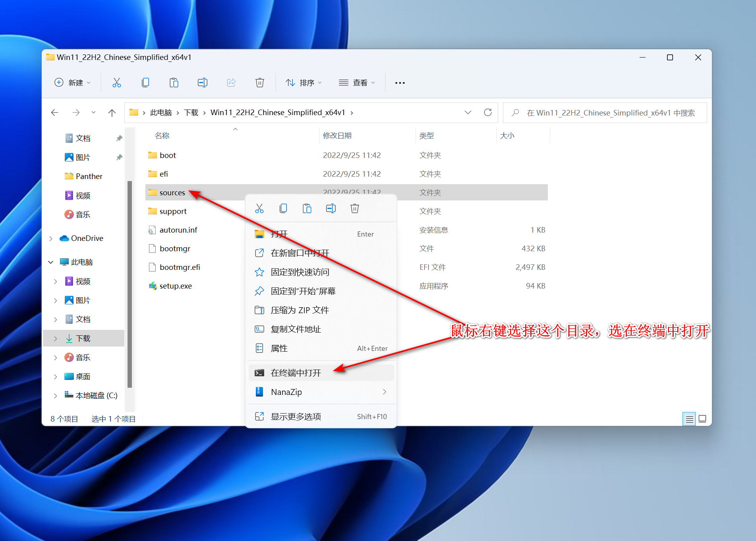
Task: Switch to details view layout toggle
Action: tap(689, 419)
